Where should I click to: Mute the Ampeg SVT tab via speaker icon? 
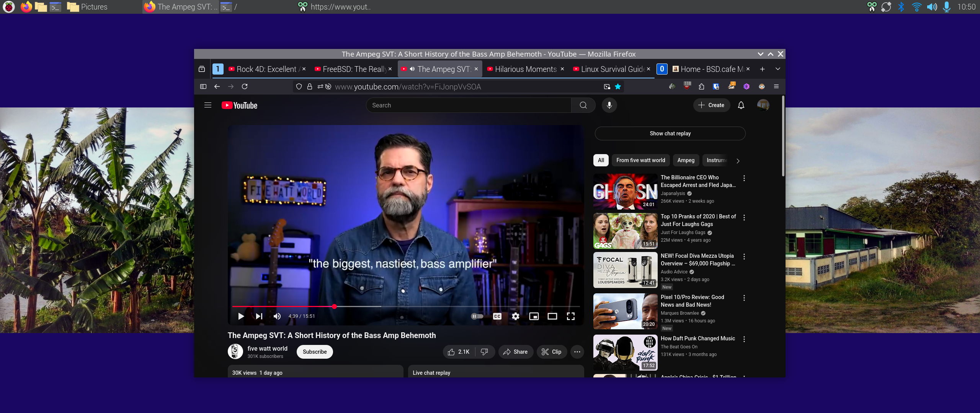coord(412,69)
